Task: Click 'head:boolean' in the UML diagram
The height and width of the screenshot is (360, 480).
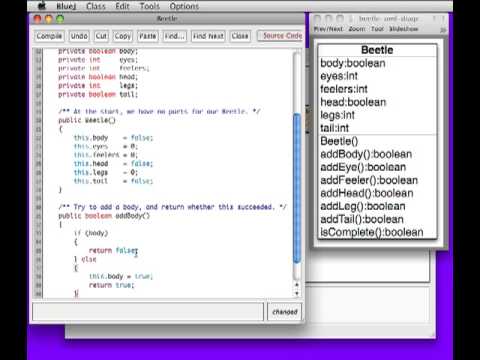Action: (353, 102)
